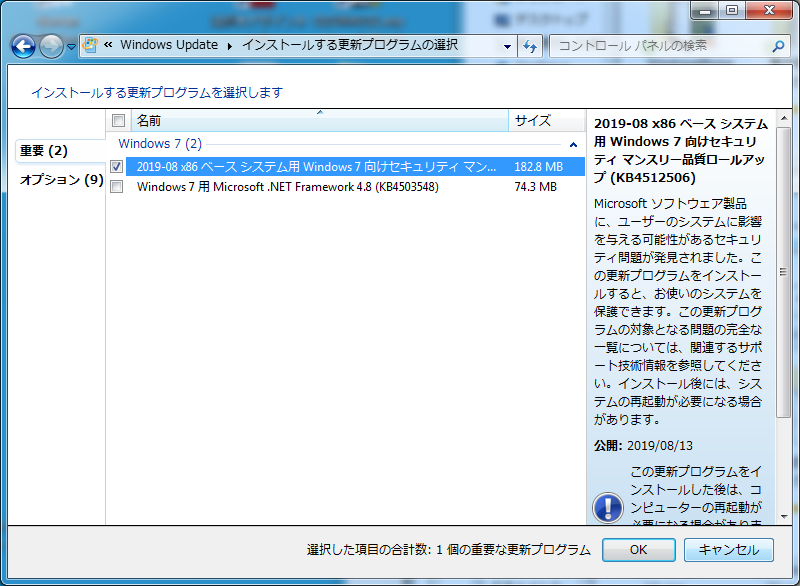
Task: Click the blue exclamation info icon
Action: (608, 508)
